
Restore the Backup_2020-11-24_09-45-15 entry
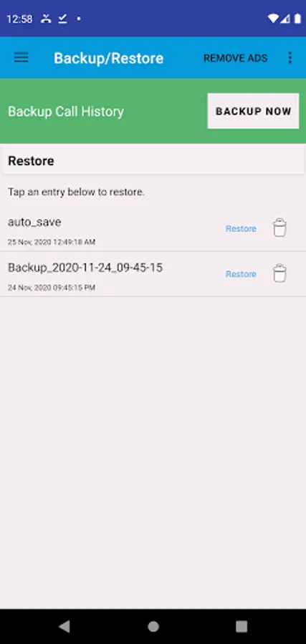[x=241, y=274]
